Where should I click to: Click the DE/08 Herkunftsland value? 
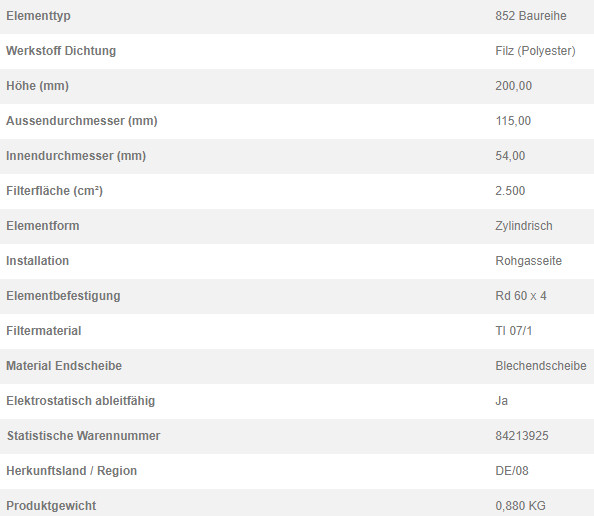tap(511, 471)
